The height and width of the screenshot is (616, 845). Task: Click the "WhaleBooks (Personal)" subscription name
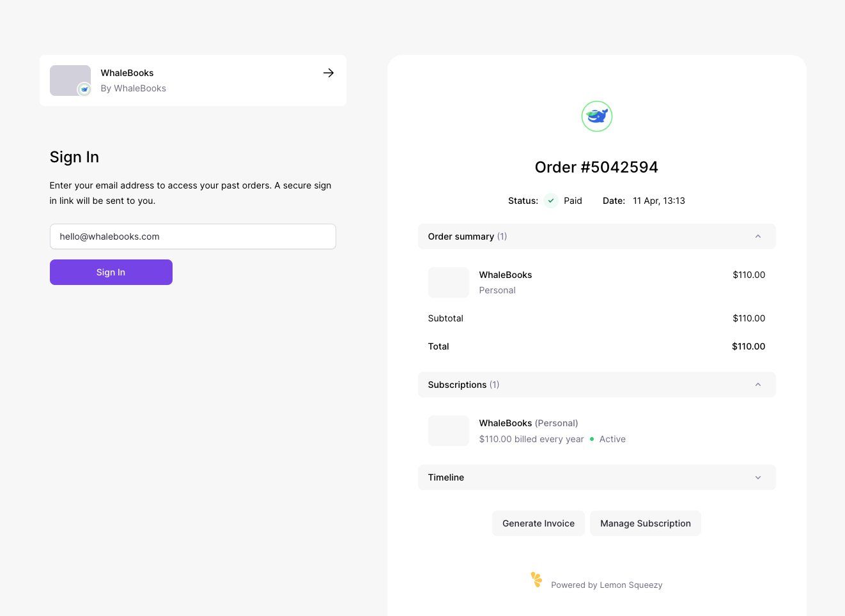pyautogui.click(x=529, y=423)
